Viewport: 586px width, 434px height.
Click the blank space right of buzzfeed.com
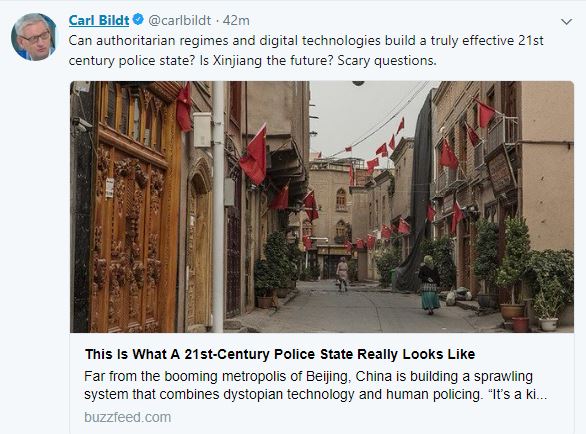tap(370, 417)
